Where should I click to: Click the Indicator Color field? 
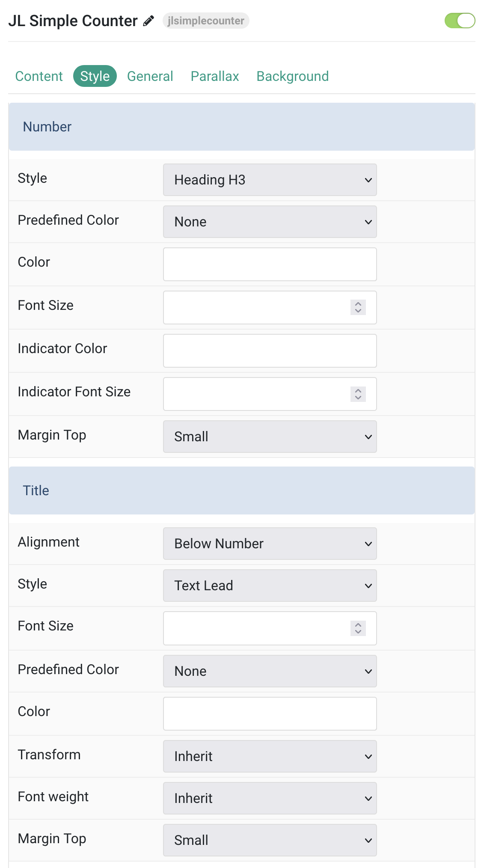(x=270, y=351)
